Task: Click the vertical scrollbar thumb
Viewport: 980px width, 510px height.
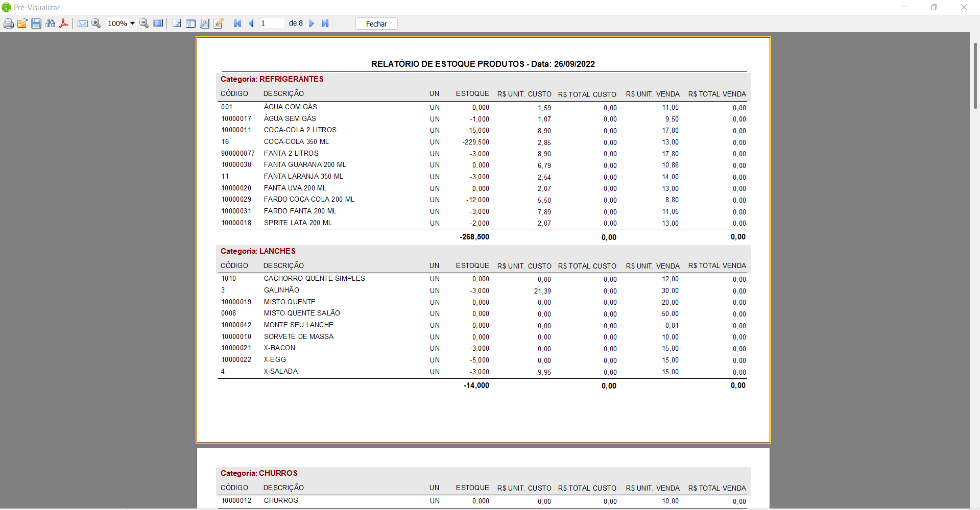Action: (x=975, y=76)
